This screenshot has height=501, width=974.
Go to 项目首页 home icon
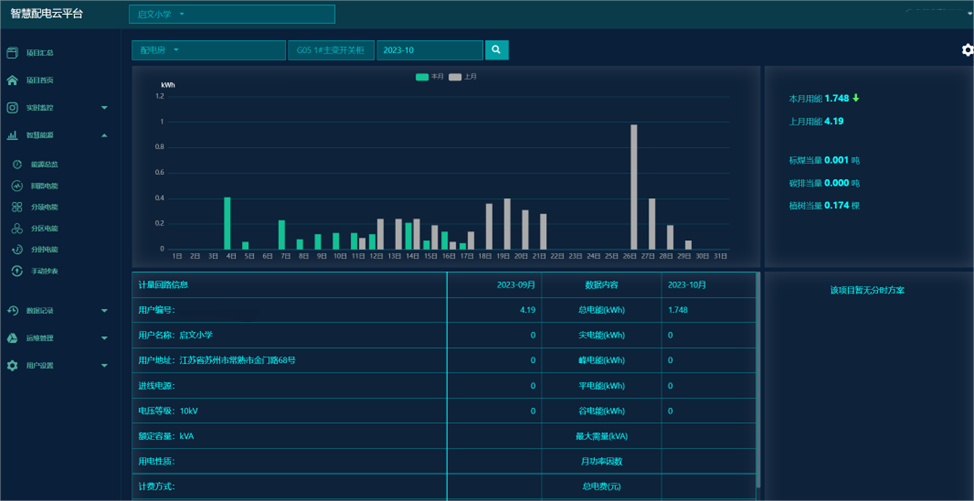[x=12, y=80]
